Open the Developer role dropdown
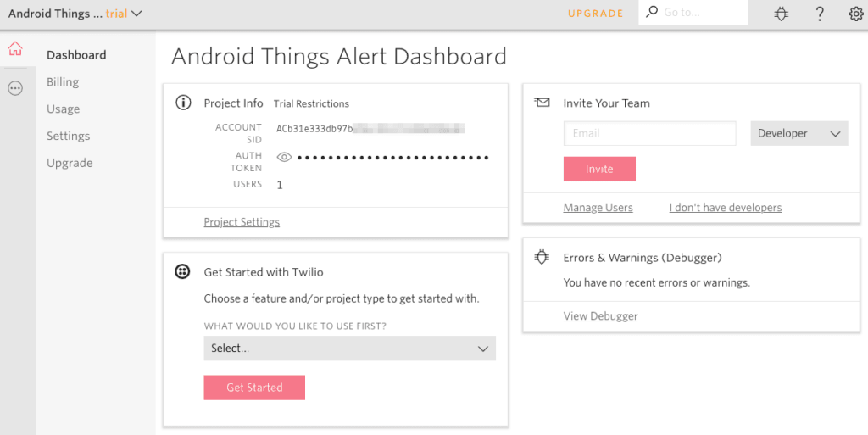 tap(798, 133)
